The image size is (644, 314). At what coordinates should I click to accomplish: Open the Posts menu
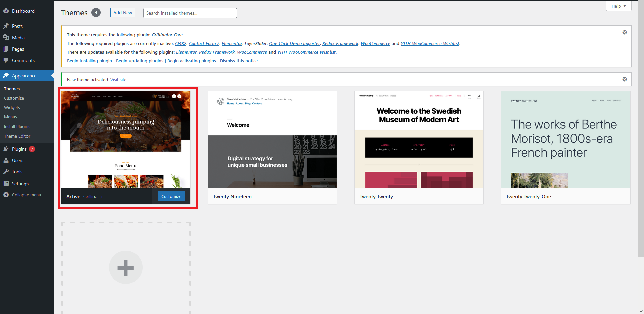[x=17, y=26]
